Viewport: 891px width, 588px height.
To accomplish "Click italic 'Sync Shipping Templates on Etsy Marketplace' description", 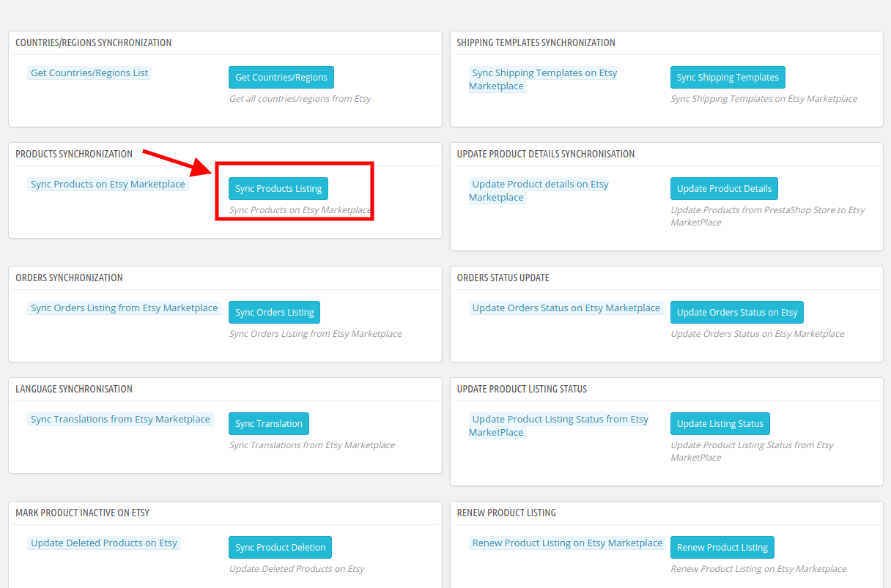I will click(764, 99).
